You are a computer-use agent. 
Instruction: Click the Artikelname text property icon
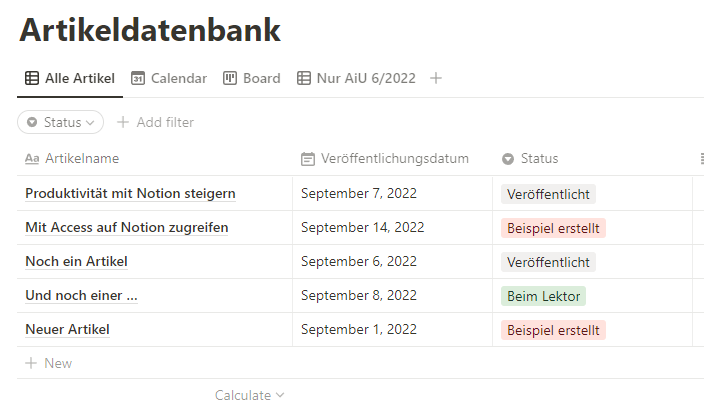[32, 159]
